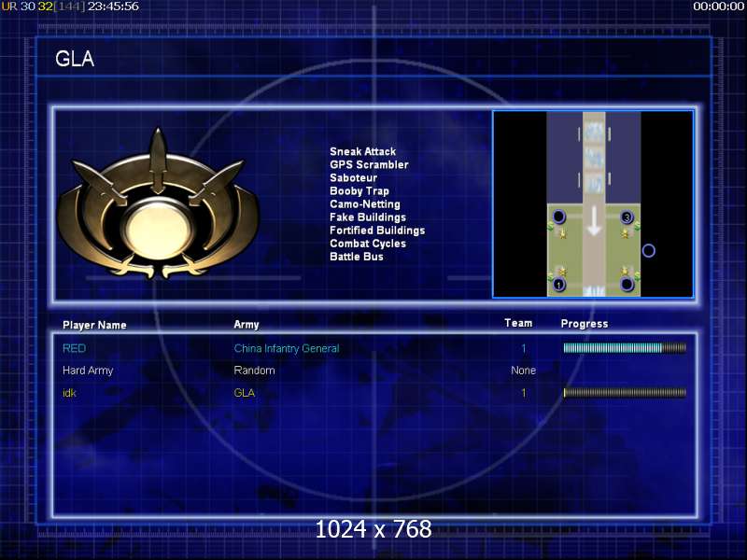The width and height of the screenshot is (747, 560).
Task: Click the blank start marker above marker 1
Action: pyautogui.click(x=558, y=217)
